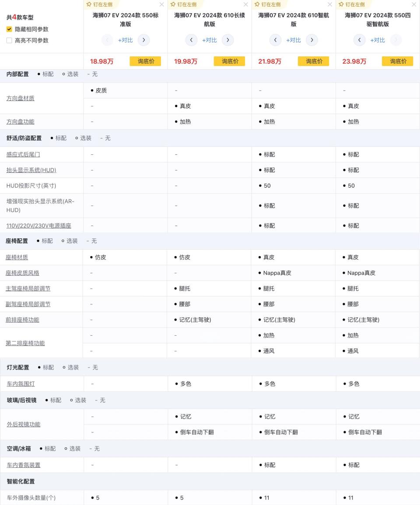Click the 灯光配置 section header
The height and width of the screenshot is (505, 420).
coord(18,367)
